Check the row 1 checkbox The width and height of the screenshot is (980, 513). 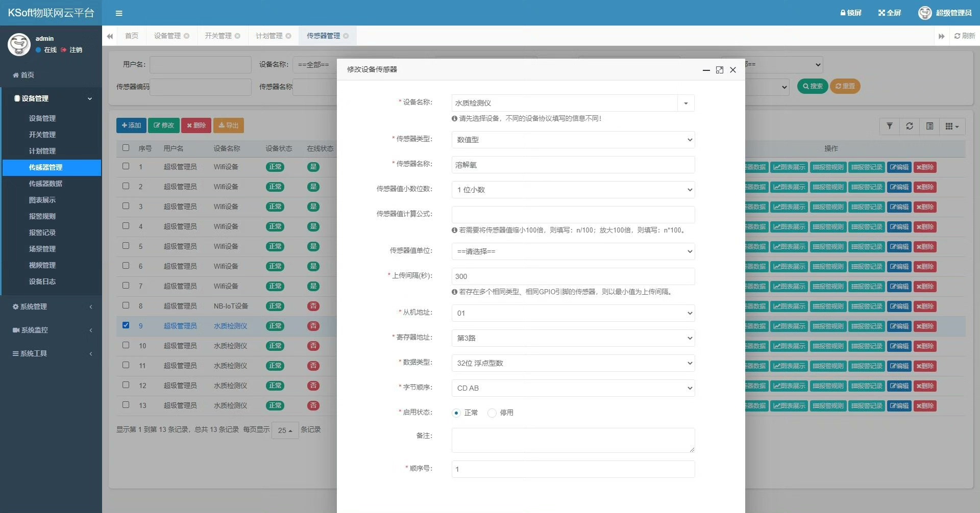click(x=126, y=166)
